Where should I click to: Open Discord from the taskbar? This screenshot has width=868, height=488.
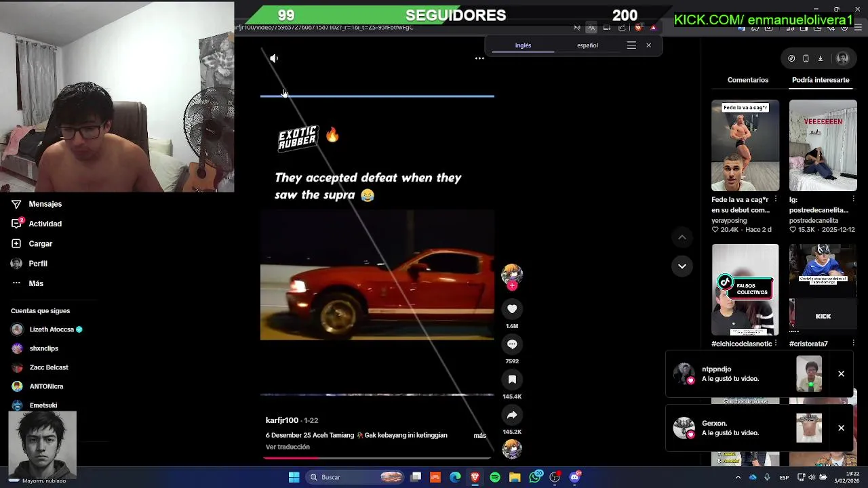pyautogui.click(x=575, y=477)
